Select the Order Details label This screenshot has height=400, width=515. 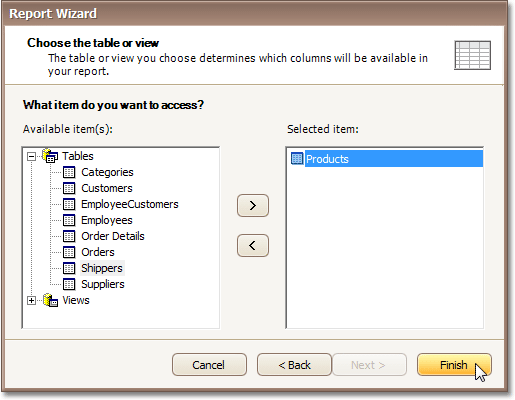(x=113, y=236)
